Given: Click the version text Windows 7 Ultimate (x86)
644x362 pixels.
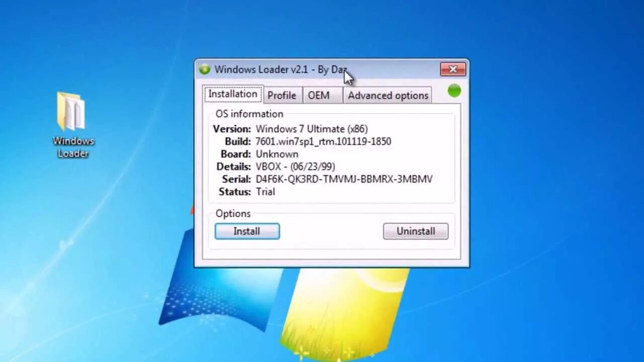Looking at the screenshot, I should click(311, 129).
